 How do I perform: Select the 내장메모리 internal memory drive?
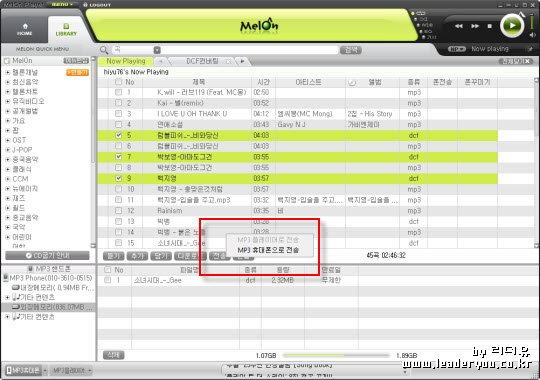coord(53,288)
